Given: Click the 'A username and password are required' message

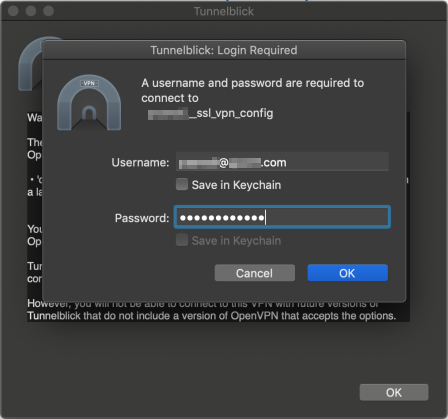Looking at the screenshot, I should [252, 90].
